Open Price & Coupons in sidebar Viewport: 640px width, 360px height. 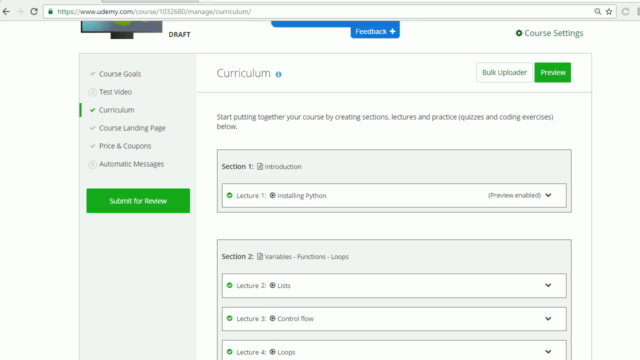pyautogui.click(x=125, y=146)
